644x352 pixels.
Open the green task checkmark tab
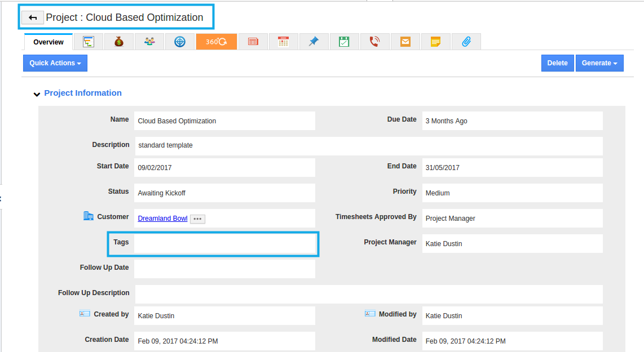pyautogui.click(x=345, y=42)
